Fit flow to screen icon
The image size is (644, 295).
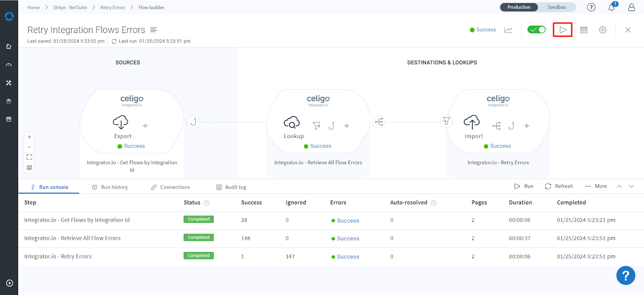[29, 157]
